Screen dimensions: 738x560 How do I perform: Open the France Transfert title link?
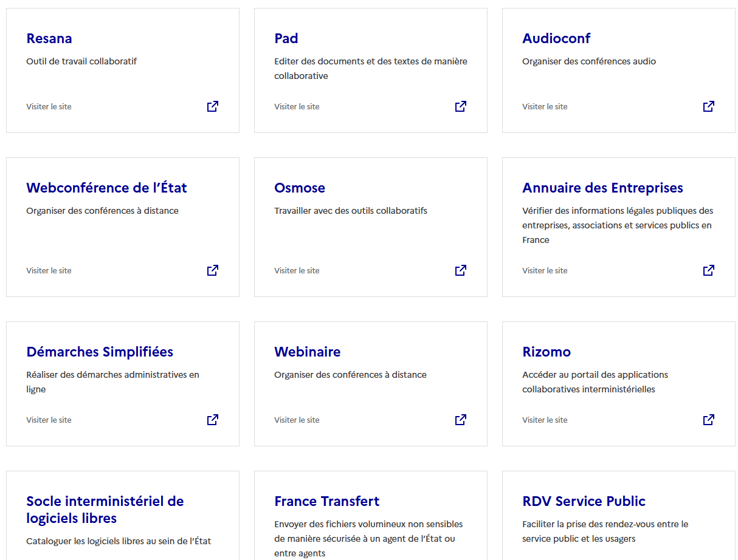(327, 501)
